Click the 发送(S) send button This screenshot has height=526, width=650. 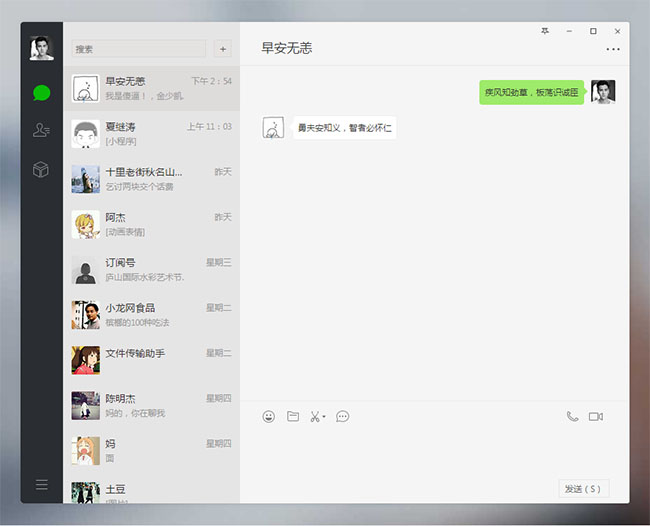click(x=583, y=489)
